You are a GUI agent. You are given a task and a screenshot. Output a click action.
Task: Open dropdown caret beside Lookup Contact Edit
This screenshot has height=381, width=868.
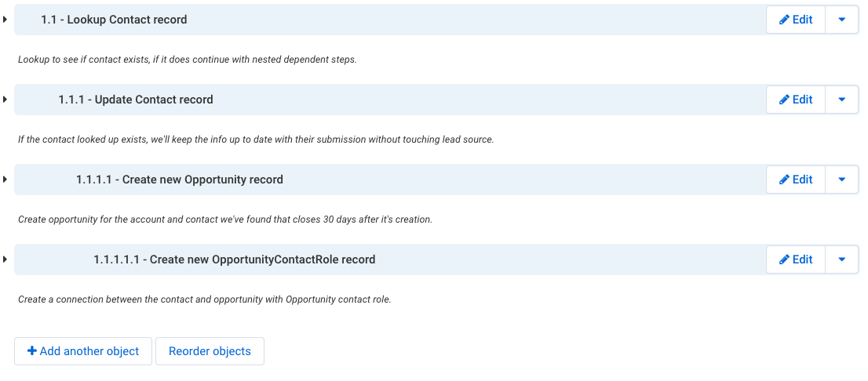tap(841, 20)
